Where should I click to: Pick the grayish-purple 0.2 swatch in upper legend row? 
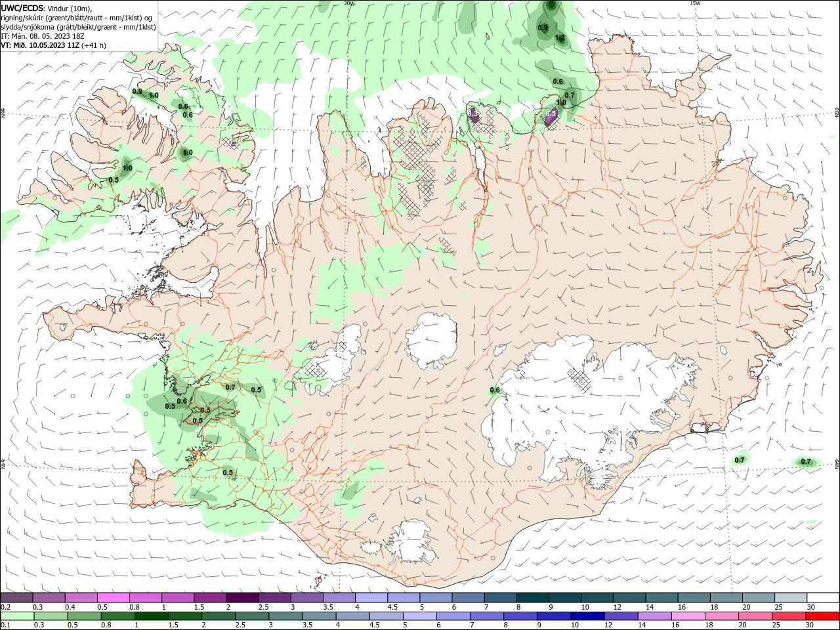tap(16, 598)
